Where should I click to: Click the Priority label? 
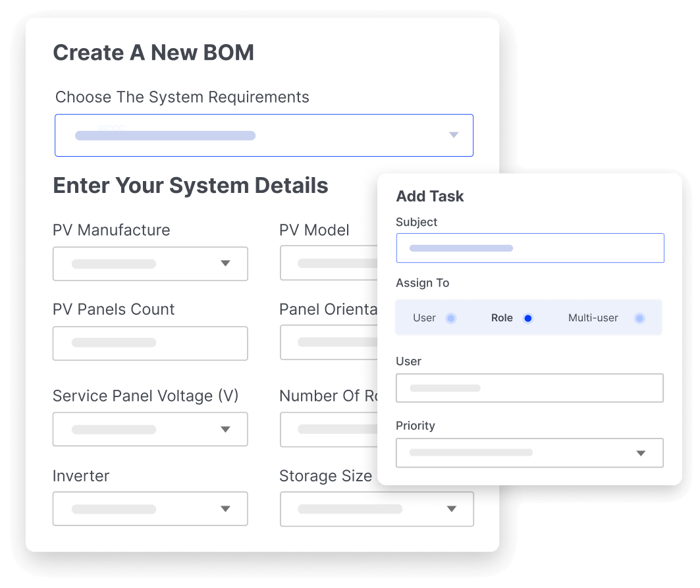point(415,425)
